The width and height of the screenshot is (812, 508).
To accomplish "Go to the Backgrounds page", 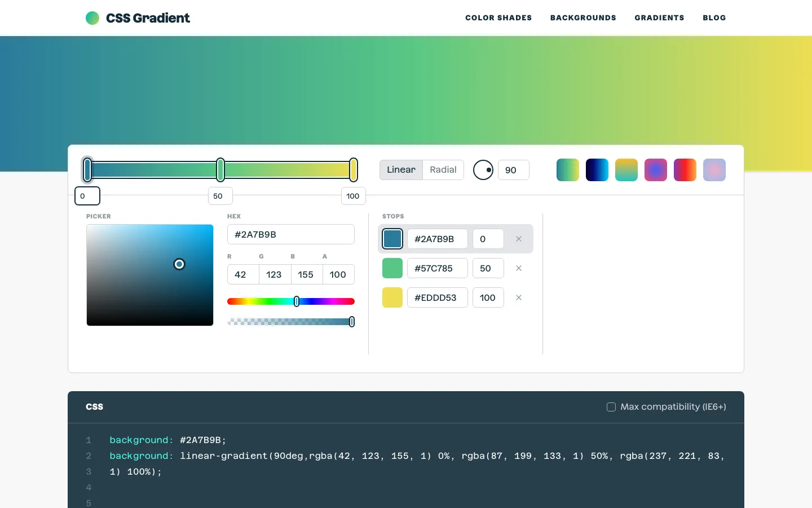I will pos(583,18).
